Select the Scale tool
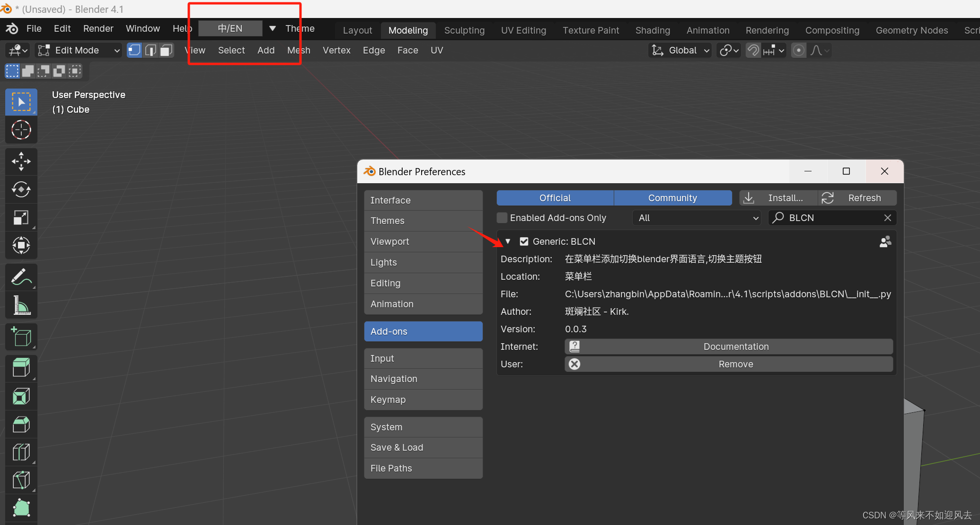Screen dimensions: 980x525 tap(21, 217)
